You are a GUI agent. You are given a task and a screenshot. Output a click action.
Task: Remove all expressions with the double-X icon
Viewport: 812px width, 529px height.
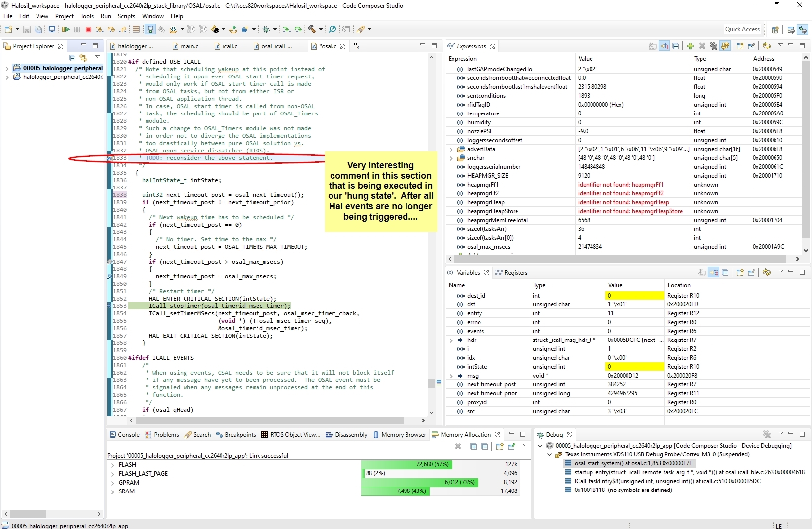[x=713, y=46]
